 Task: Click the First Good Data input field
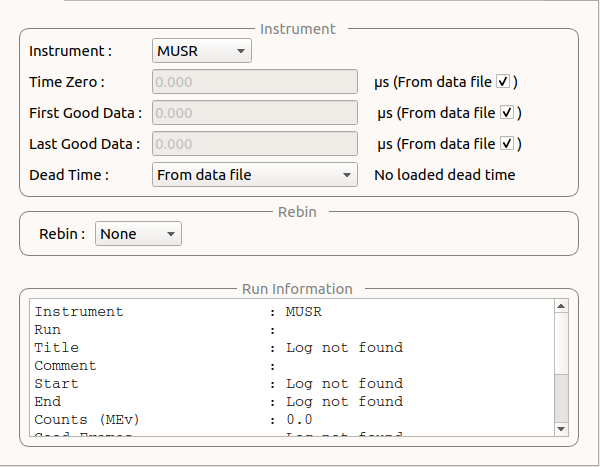254,113
